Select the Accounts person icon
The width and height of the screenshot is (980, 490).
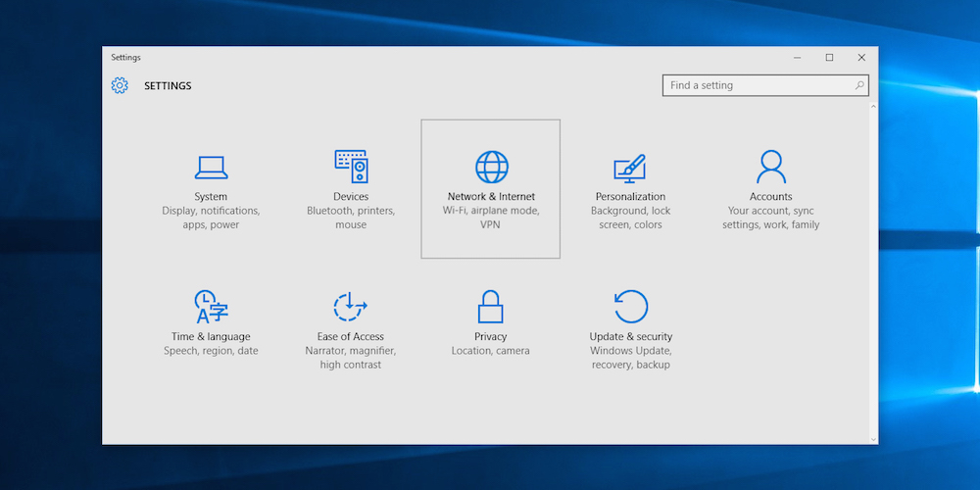click(x=771, y=168)
